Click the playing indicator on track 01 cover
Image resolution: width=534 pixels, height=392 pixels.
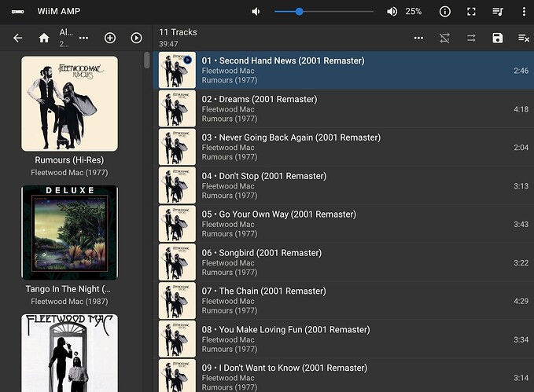coord(188,60)
